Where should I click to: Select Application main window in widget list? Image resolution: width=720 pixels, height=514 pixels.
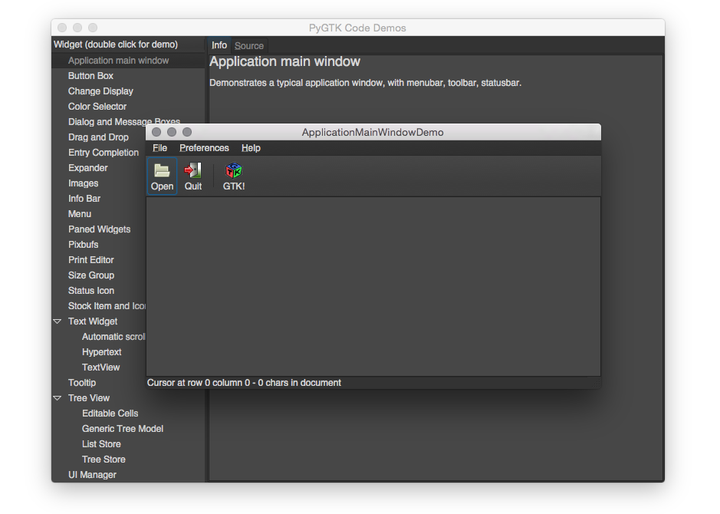(118, 60)
